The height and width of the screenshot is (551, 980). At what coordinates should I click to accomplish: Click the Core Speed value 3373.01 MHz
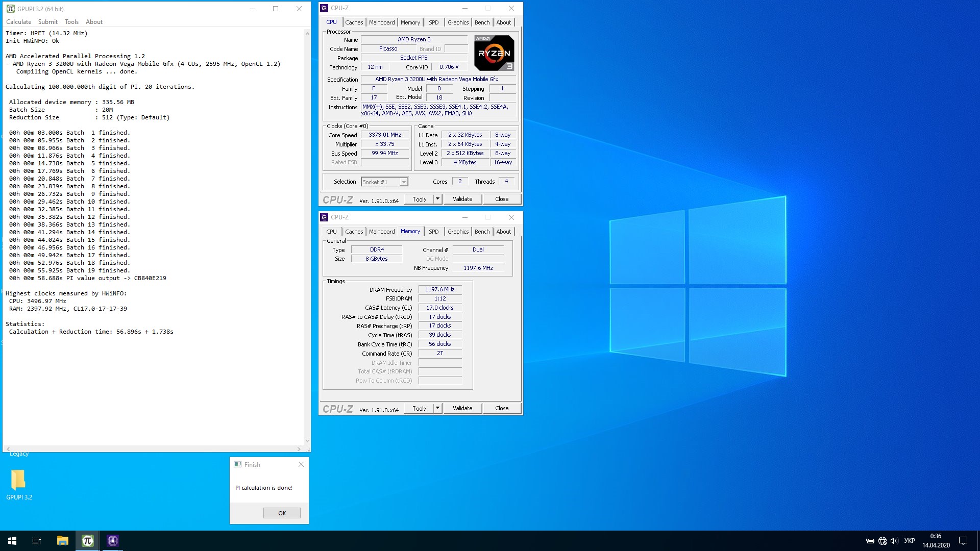pos(385,135)
